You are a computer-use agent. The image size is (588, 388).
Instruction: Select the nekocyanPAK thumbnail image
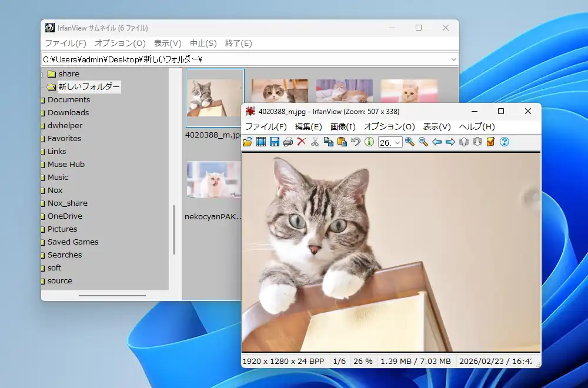(x=213, y=180)
